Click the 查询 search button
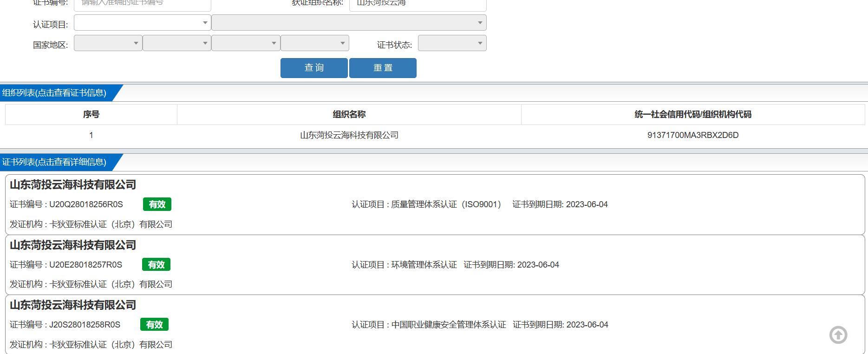This screenshot has height=354, width=868. [x=314, y=68]
